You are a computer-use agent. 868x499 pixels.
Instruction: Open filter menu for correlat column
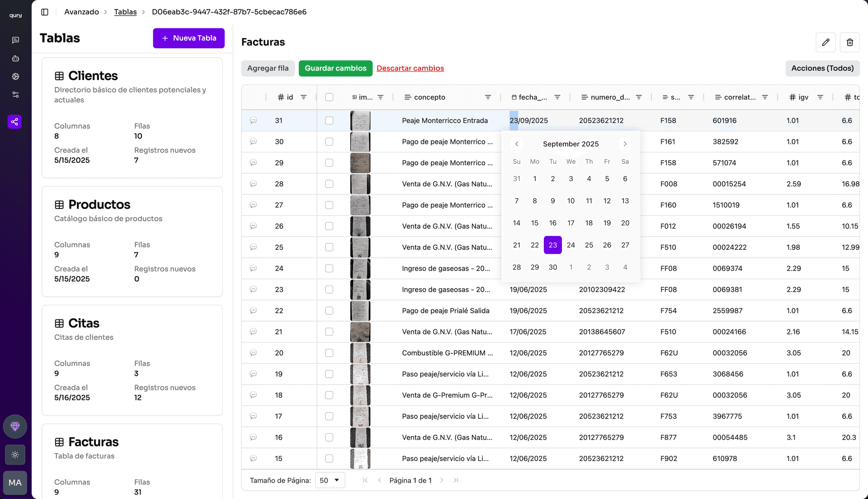[x=765, y=97]
